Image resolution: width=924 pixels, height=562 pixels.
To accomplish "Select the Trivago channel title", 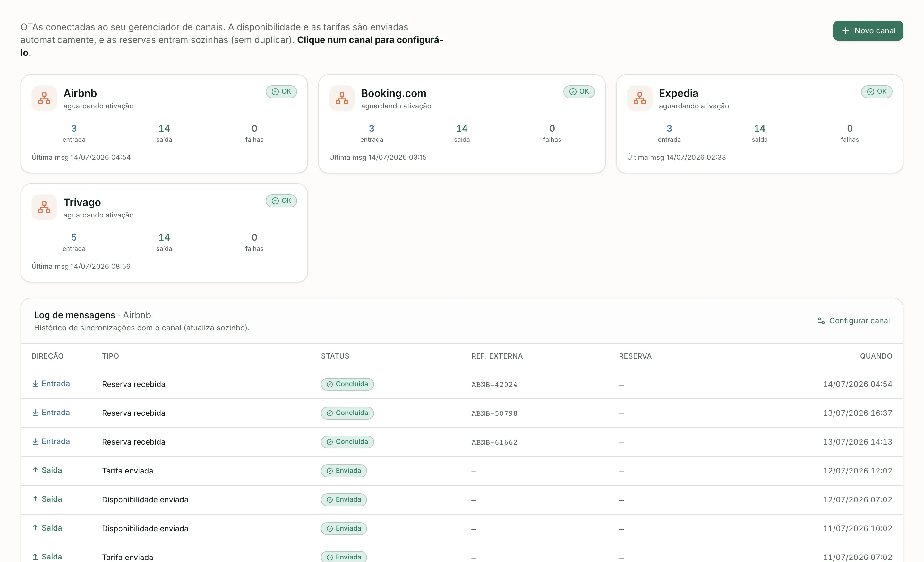I will pyautogui.click(x=82, y=202).
